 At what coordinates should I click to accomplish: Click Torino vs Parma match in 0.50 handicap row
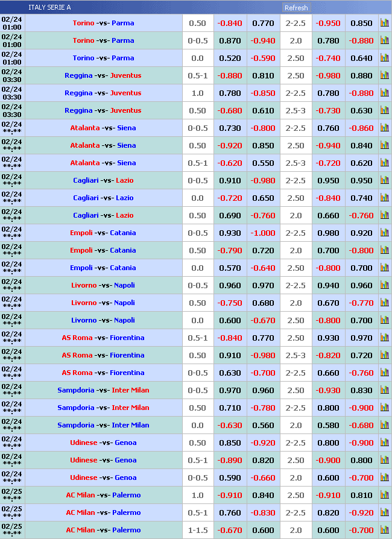point(103,23)
